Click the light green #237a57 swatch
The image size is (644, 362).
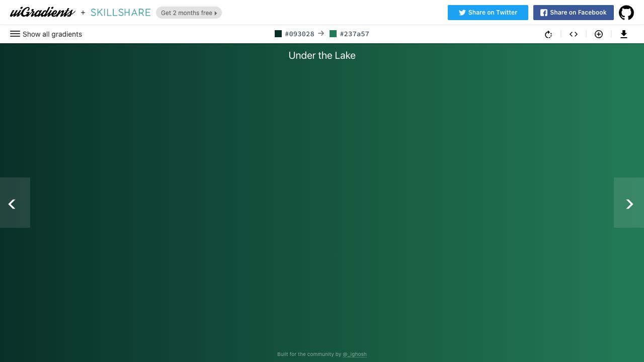(333, 34)
